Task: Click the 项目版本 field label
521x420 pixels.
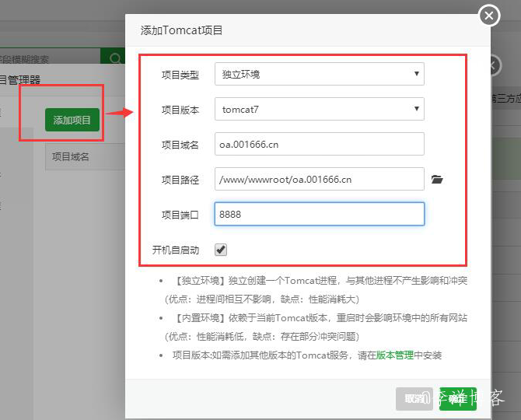Action: [x=180, y=110]
